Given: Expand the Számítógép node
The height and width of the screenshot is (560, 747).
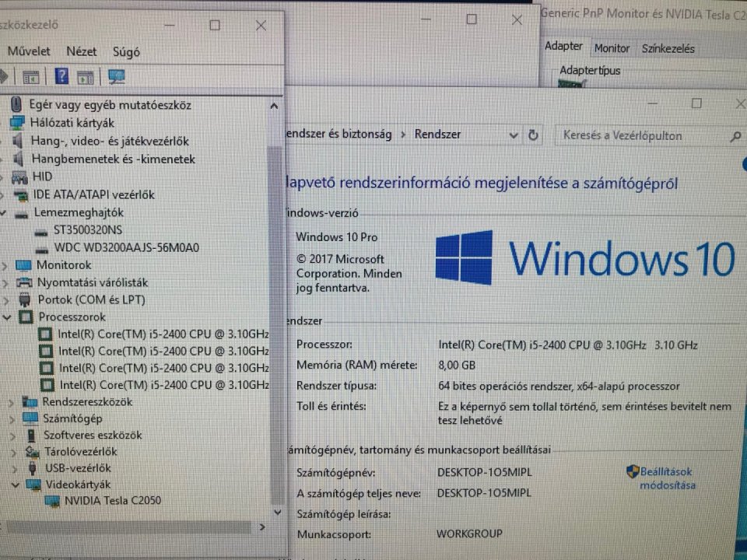Looking at the screenshot, I should pyautogui.click(x=12, y=419).
